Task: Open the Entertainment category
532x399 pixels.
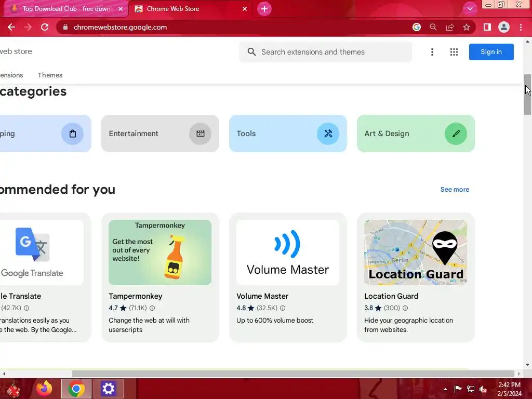Action: coord(160,134)
